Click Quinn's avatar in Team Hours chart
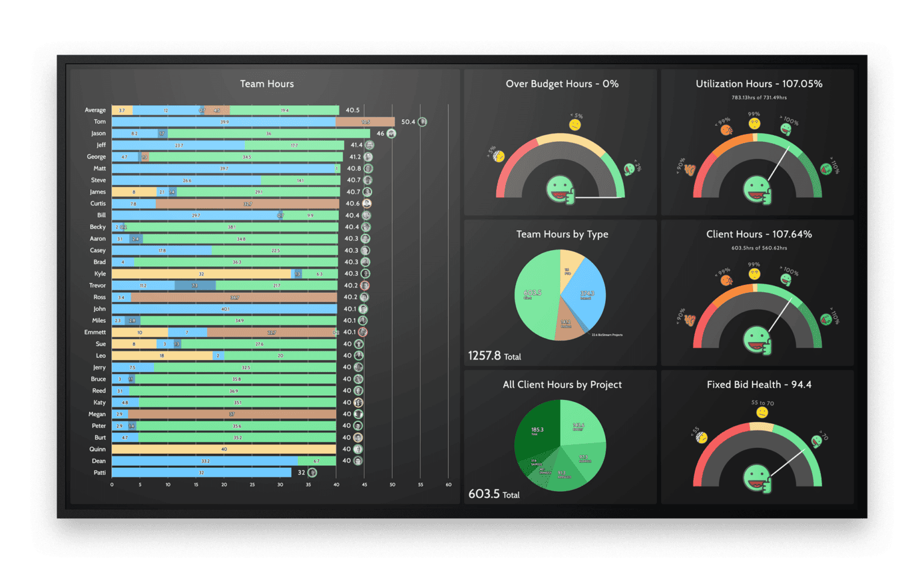924x573 pixels. pos(358,449)
